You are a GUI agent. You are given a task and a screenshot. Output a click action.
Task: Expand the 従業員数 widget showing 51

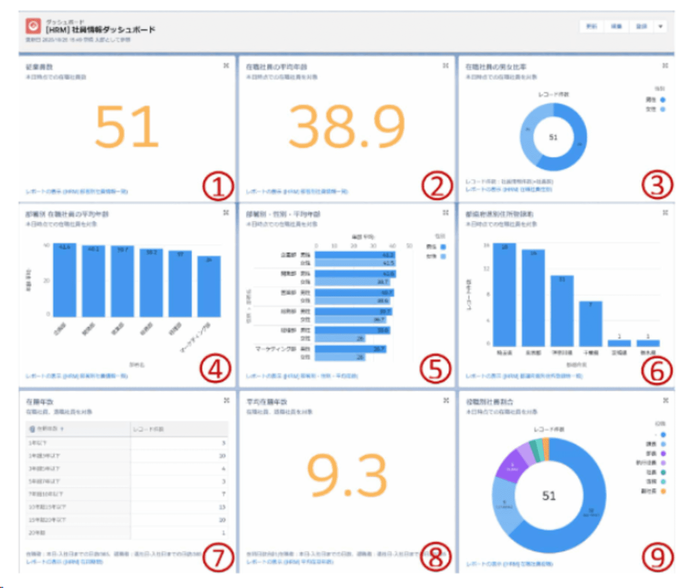pos(226,66)
